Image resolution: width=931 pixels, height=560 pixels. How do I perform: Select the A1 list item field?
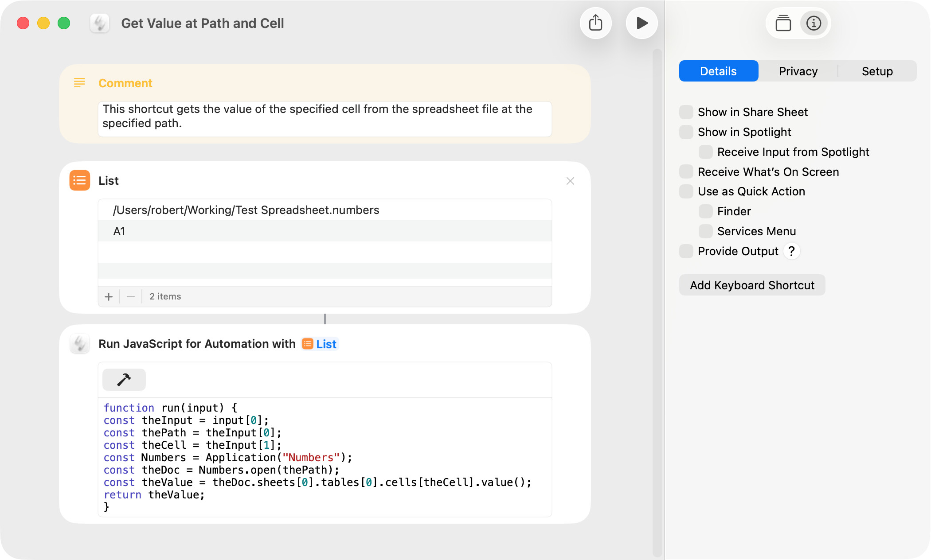point(325,231)
